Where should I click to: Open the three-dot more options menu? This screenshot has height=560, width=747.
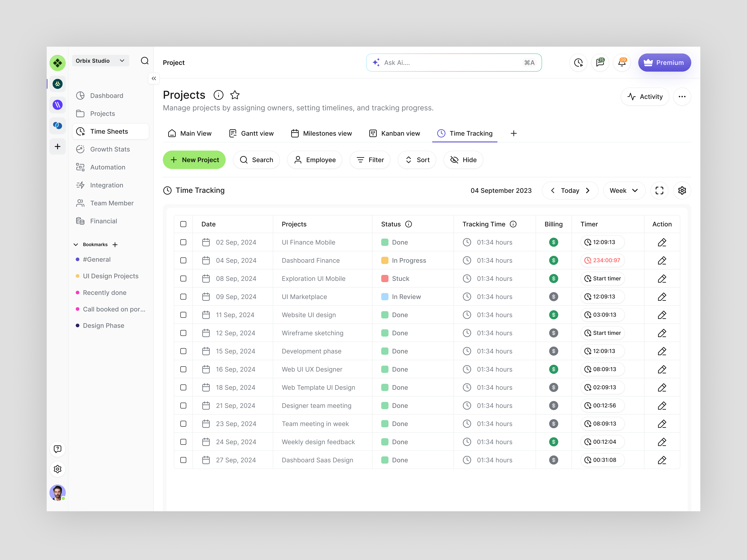point(682,96)
